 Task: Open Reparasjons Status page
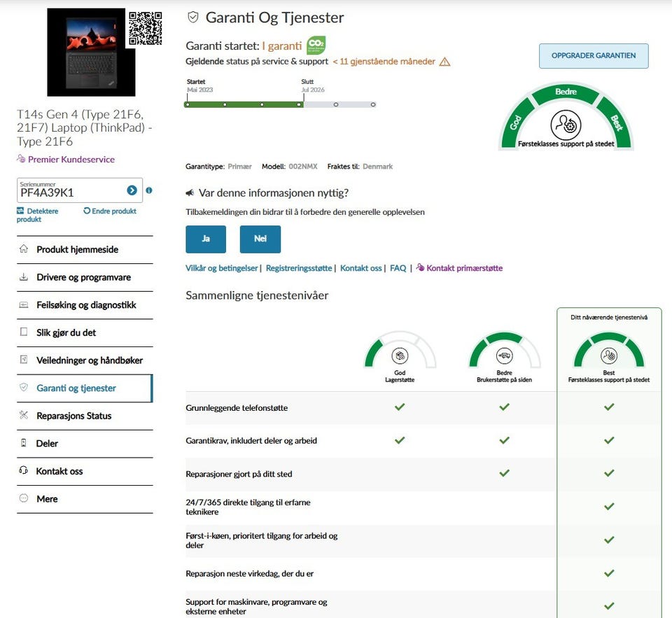[85, 416]
